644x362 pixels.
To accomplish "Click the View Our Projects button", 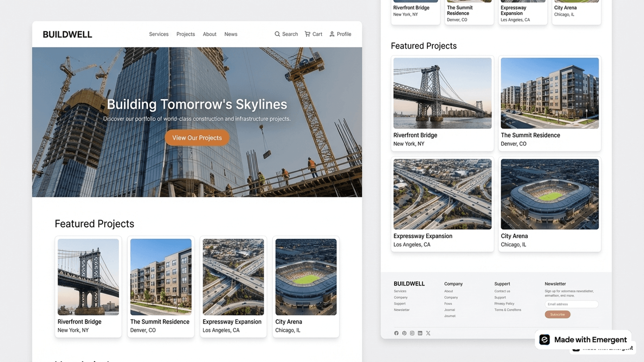I will (x=197, y=138).
